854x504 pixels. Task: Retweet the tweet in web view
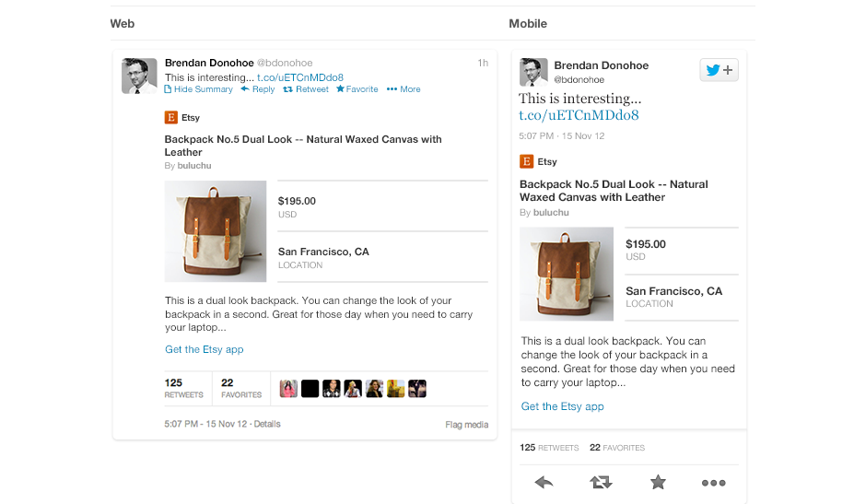coord(306,89)
